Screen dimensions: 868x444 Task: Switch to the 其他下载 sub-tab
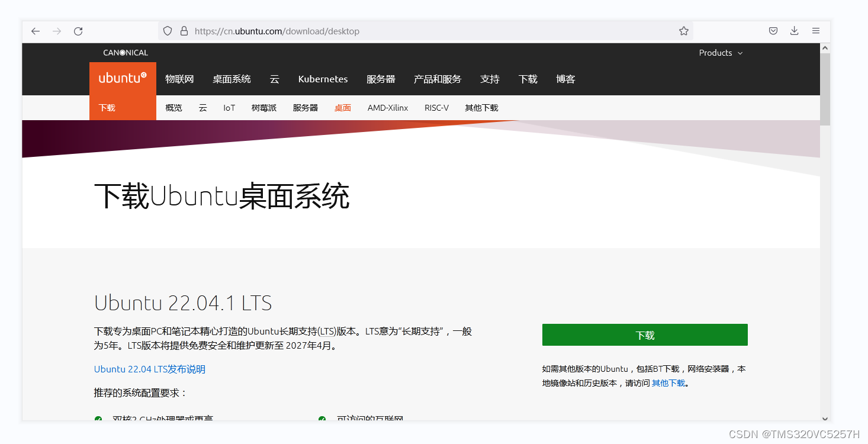pos(481,108)
